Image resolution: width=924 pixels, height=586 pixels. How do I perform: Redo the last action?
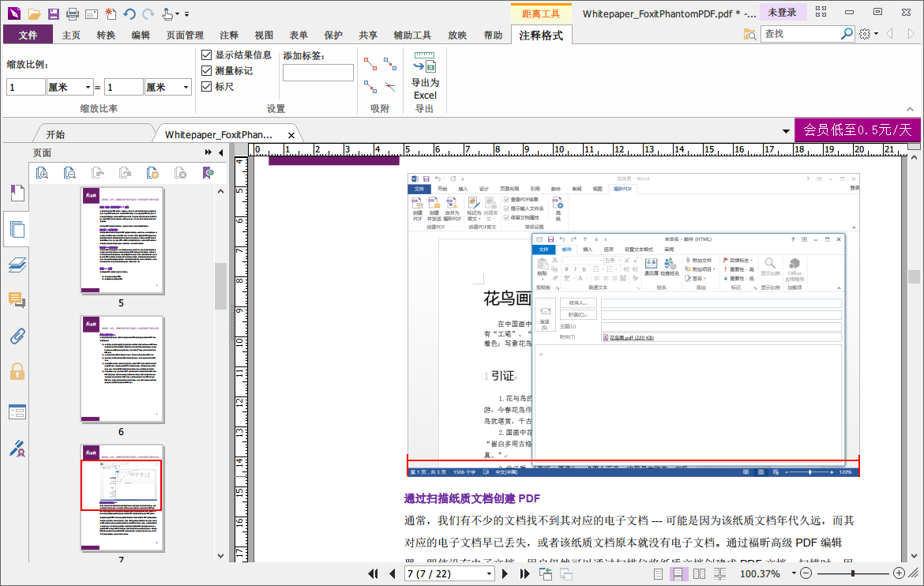pos(148,13)
